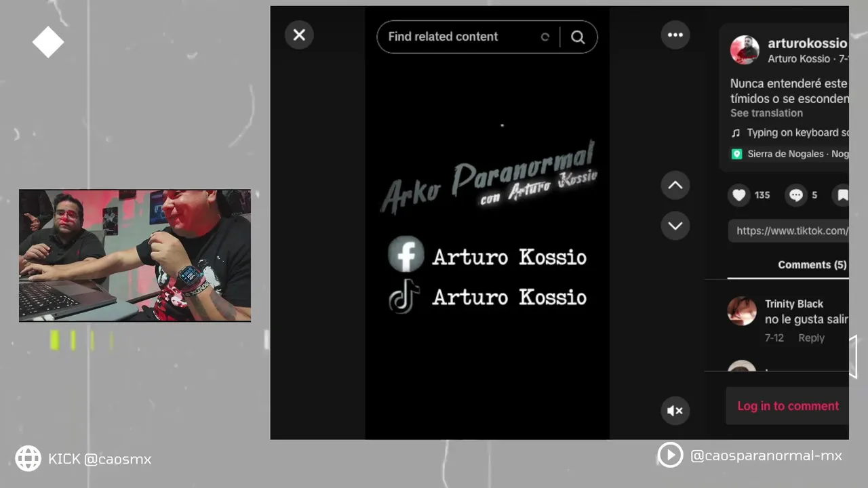Open arturokossio profile avatar
This screenshot has height=488, width=868.
click(x=745, y=50)
